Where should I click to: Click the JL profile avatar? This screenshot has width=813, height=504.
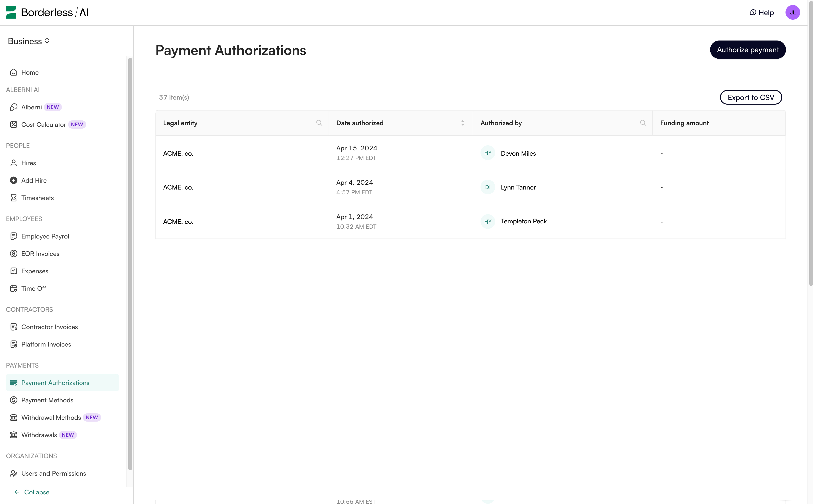tap(793, 12)
